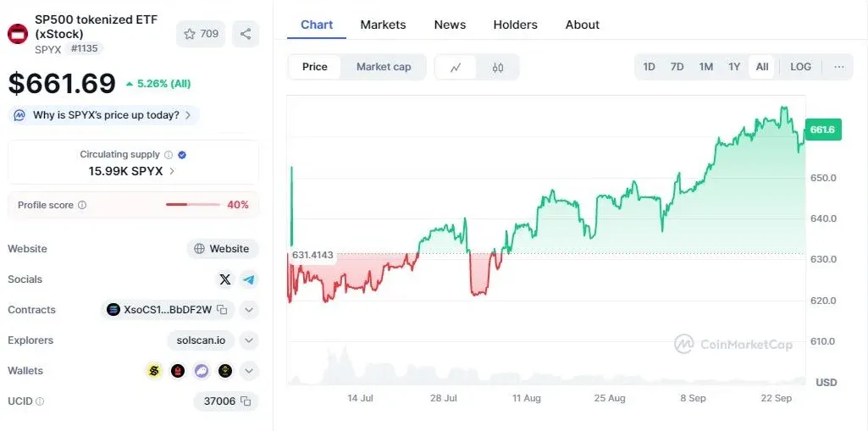This screenshot has height=431, width=868.
Task: Click the share icon button
Action: [x=246, y=34]
